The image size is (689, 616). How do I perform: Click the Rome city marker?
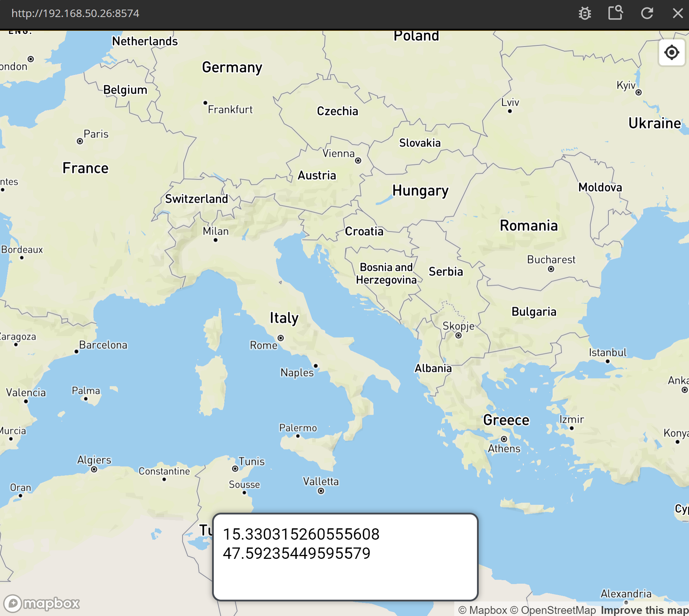[281, 338]
